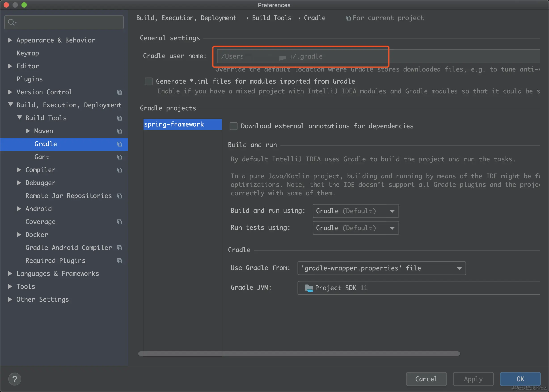
Task: Click the help question mark icon
Action: pos(15,379)
